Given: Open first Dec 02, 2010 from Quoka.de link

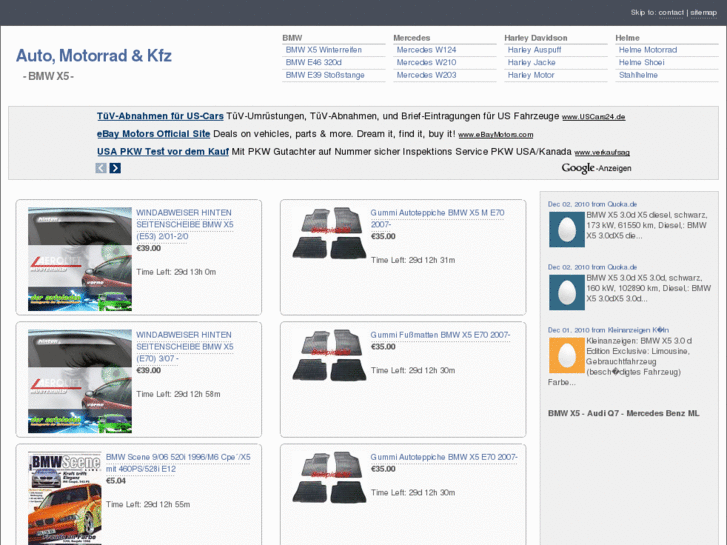Looking at the screenshot, I should coord(592,204).
